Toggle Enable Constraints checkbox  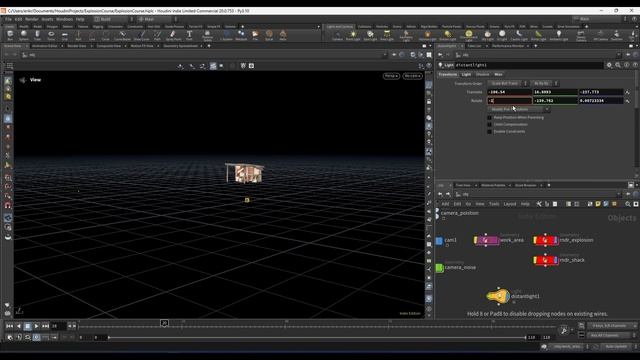[489, 131]
